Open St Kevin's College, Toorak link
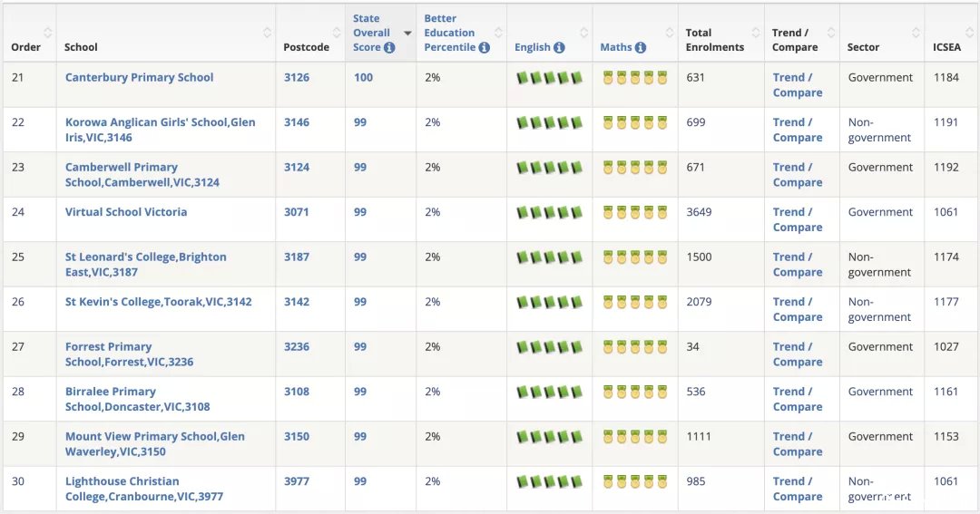980x514 pixels. (158, 302)
